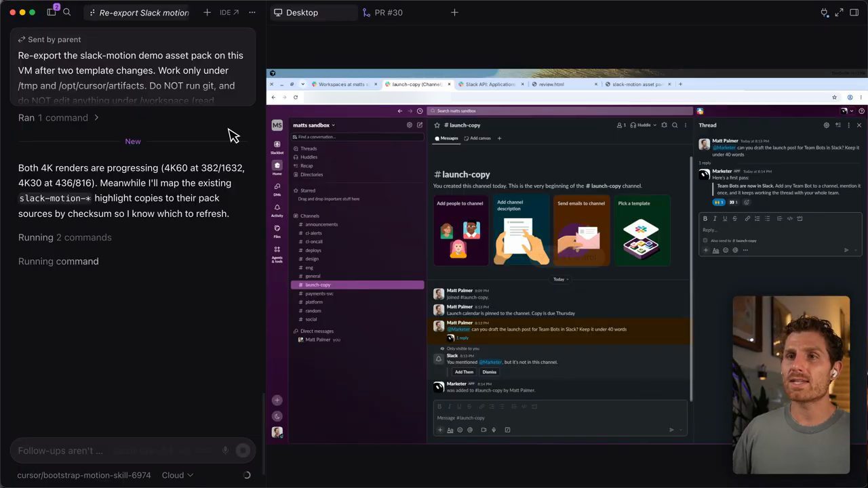868x488 pixels.
Task: Open Slackbot in Slack's left rail
Action: click(277, 146)
